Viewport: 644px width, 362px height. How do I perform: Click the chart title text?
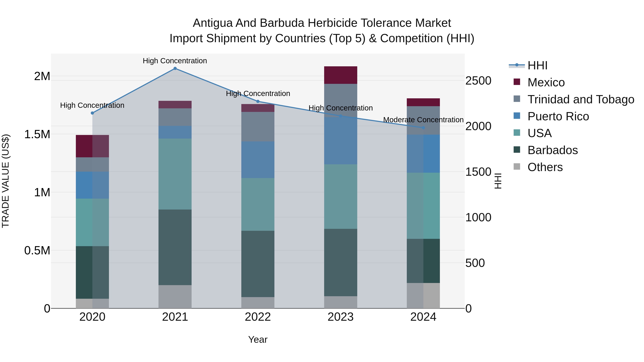[322, 31]
